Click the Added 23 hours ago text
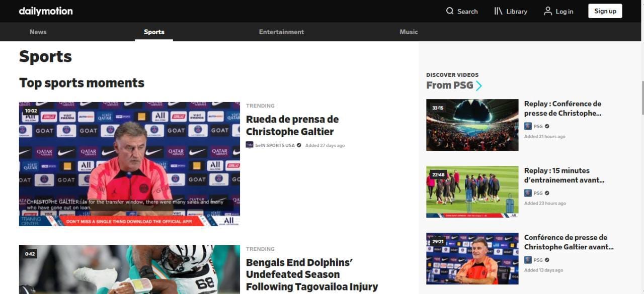The image size is (644, 294). coord(545,204)
